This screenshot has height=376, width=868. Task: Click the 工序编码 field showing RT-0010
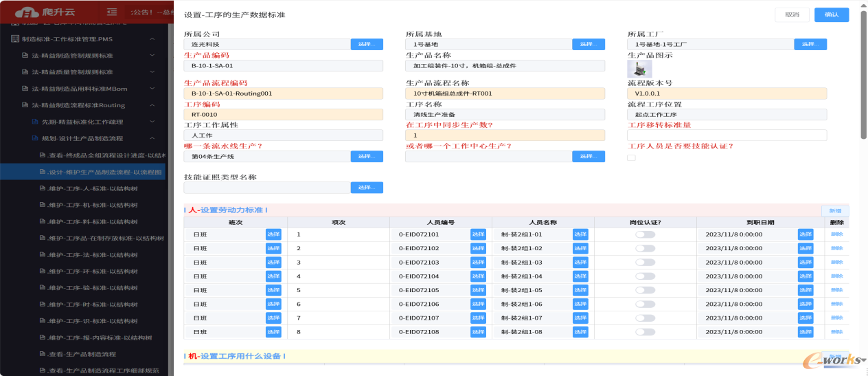284,115
